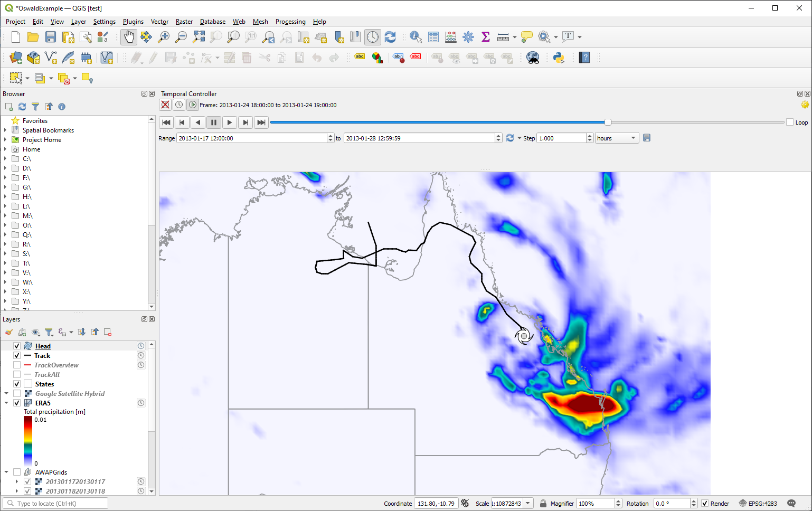Click the EPSG:4283 CRS button
Screen dimensions: 812x511
[x=758, y=504]
